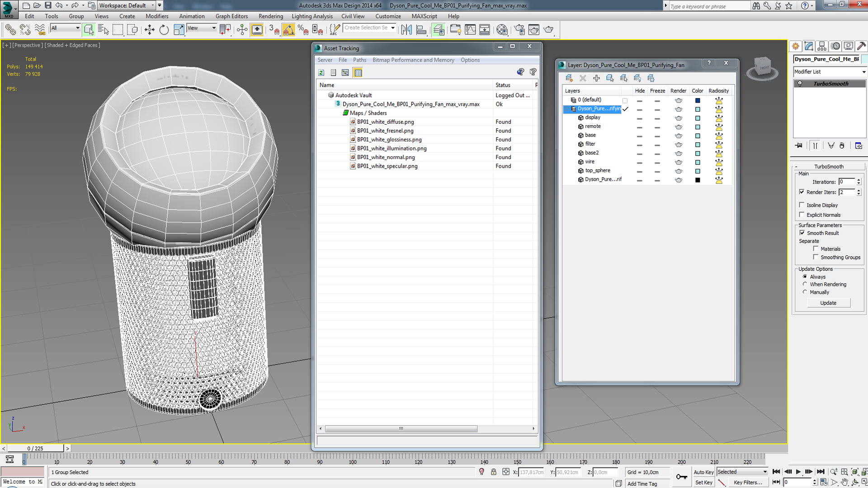The image size is (868, 488).
Task: Open the reference coordinate View dropdown
Action: click(x=202, y=28)
